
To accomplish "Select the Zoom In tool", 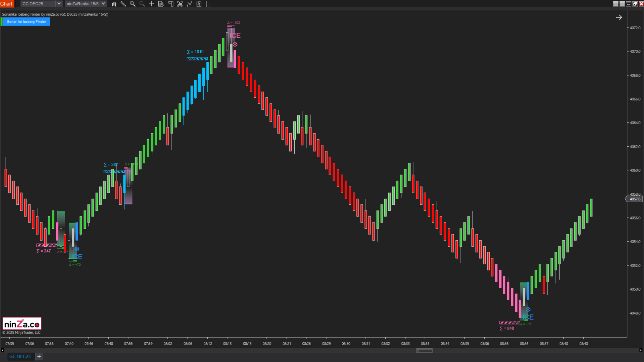I will click(x=133, y=4).
